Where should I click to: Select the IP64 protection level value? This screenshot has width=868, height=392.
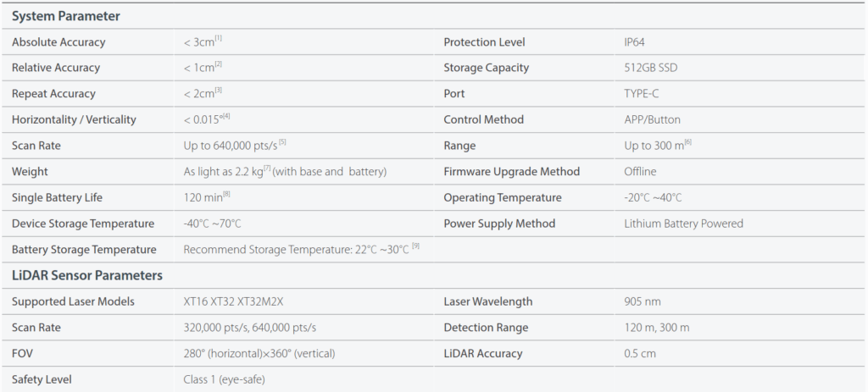(x=634, y=42)
